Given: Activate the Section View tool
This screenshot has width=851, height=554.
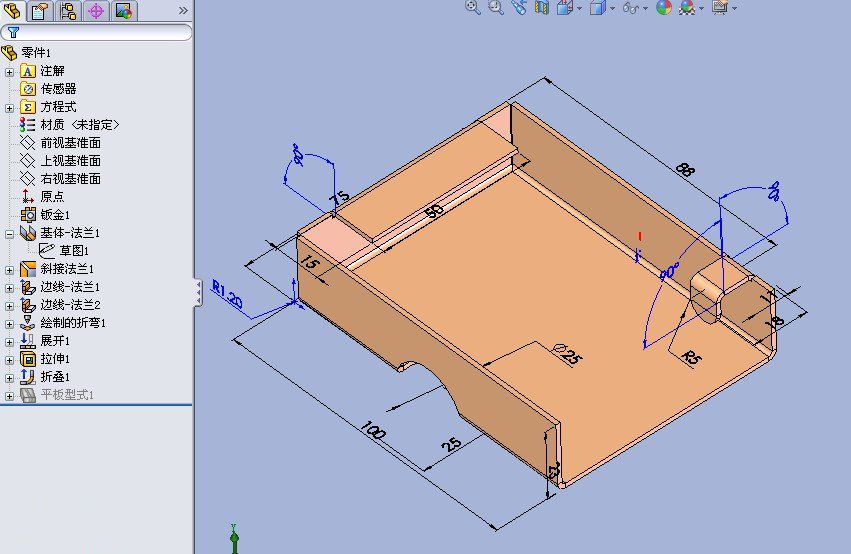Looking at the screenshot, I should point(541,8).
